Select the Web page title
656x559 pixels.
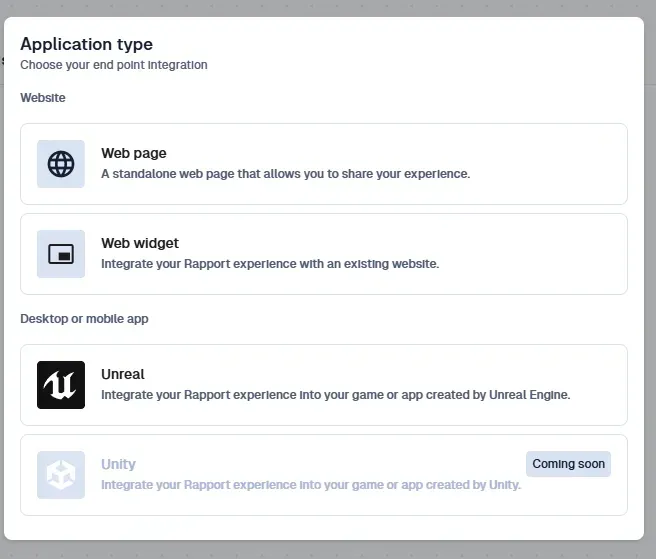pos(134,153)
